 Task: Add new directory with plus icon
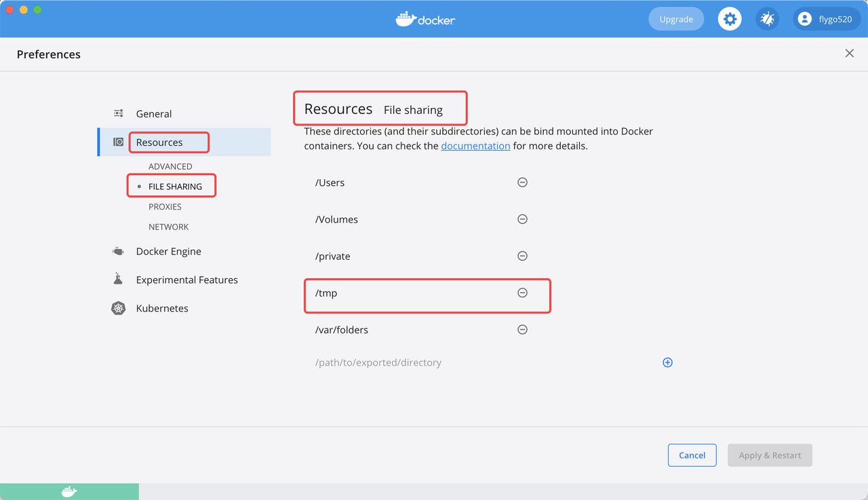(x=667, y=362)
